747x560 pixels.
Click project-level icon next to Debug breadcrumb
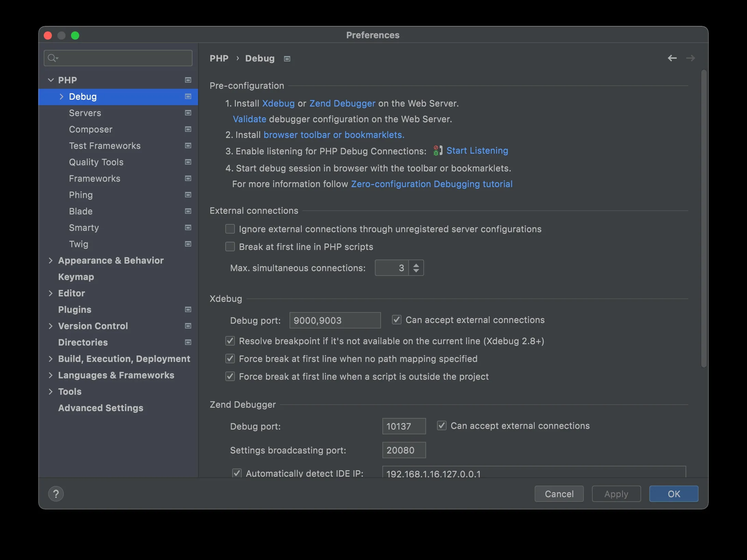(x=287, y=59)
